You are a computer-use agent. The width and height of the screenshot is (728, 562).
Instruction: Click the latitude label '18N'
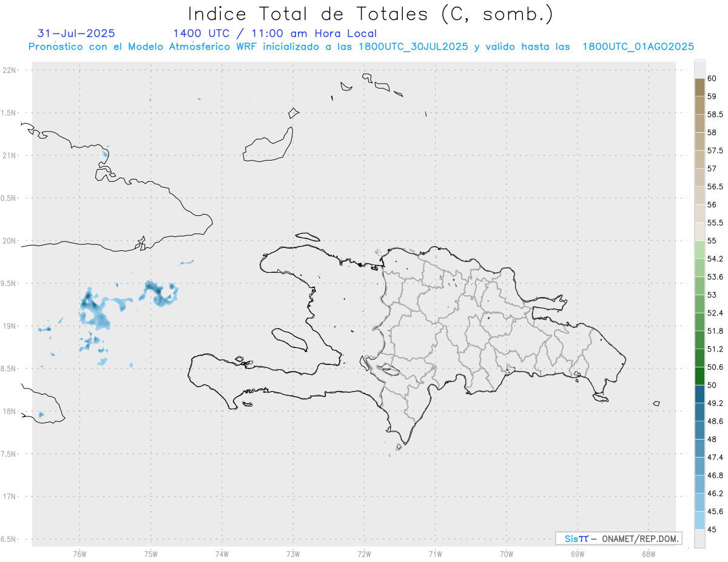(x=9, y=412)
